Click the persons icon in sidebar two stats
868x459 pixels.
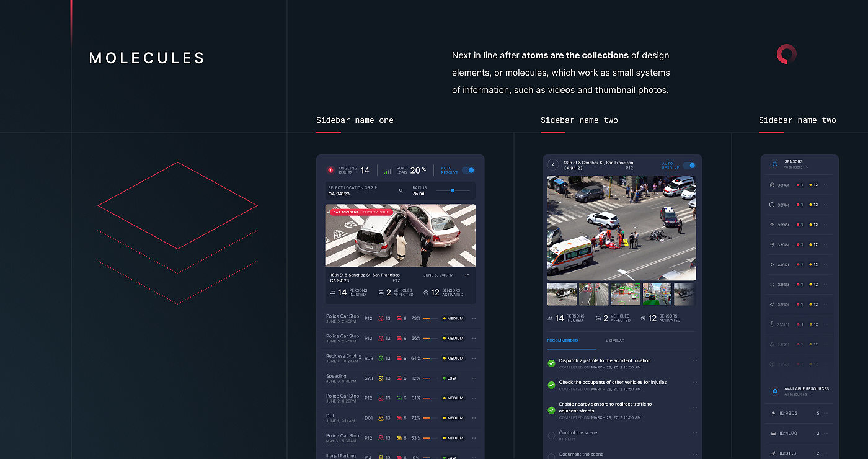pos(550,318)
